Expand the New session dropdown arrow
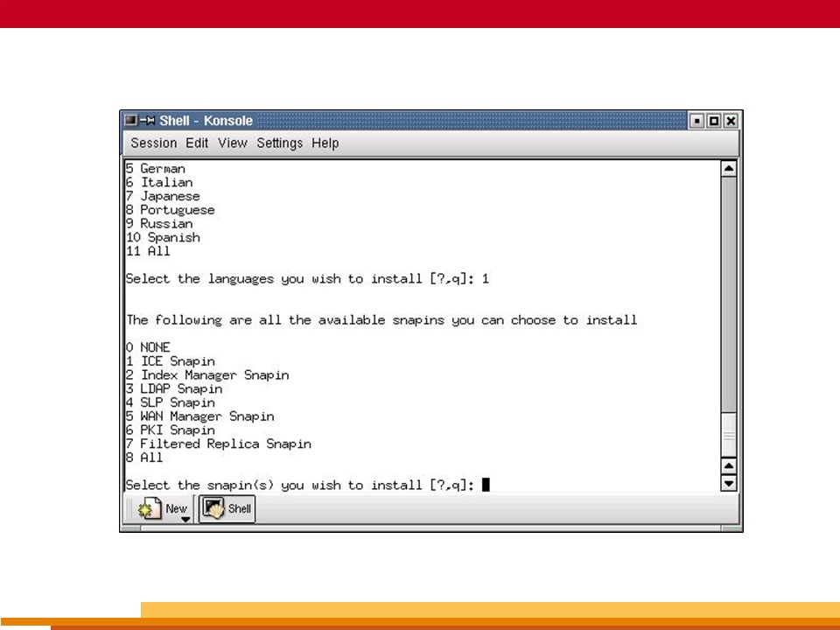Viewport: 840px width, 630px height. click(185, 519)
